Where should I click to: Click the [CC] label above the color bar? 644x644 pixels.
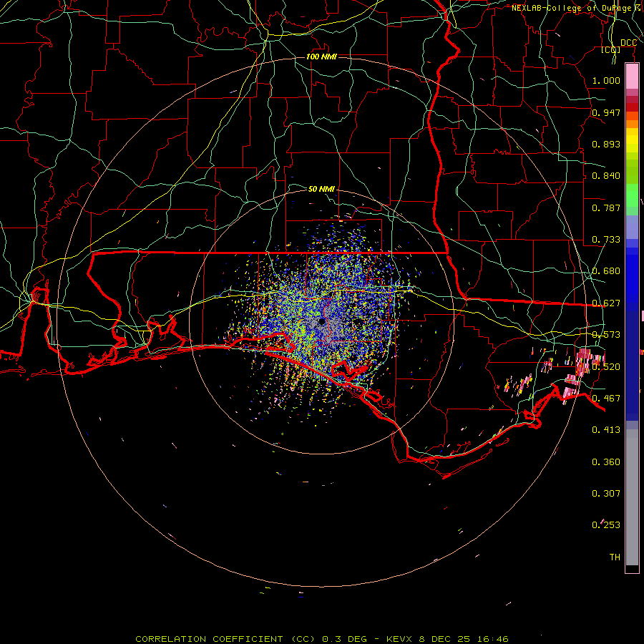(611, 50)
